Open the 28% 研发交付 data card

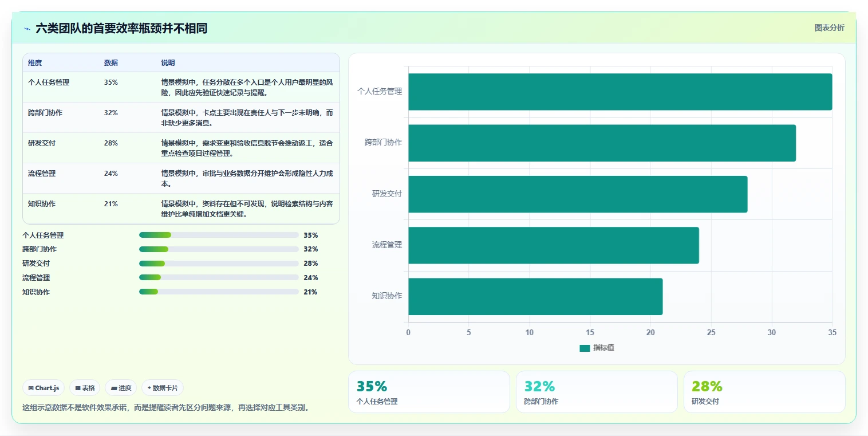coord(764,392)
